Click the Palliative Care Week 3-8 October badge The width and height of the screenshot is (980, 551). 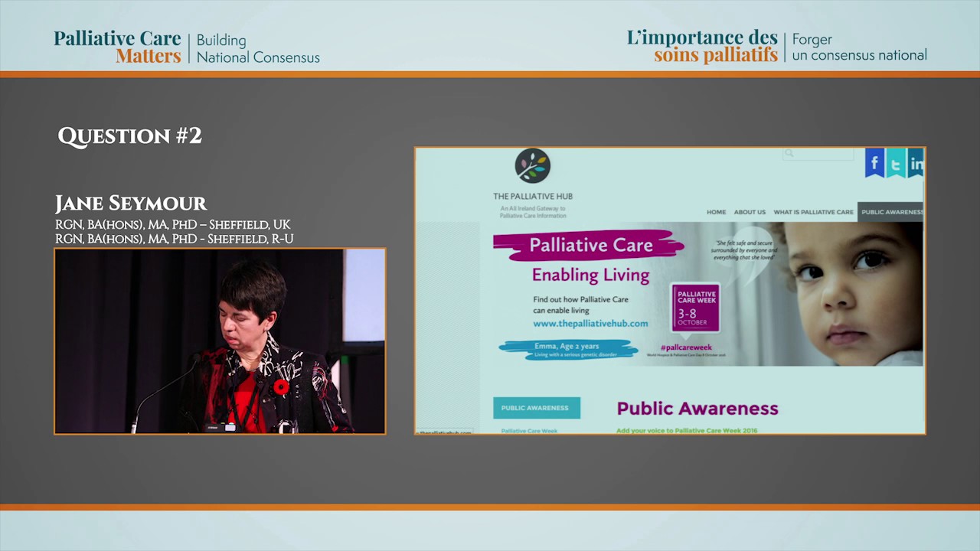pos(696,308)
